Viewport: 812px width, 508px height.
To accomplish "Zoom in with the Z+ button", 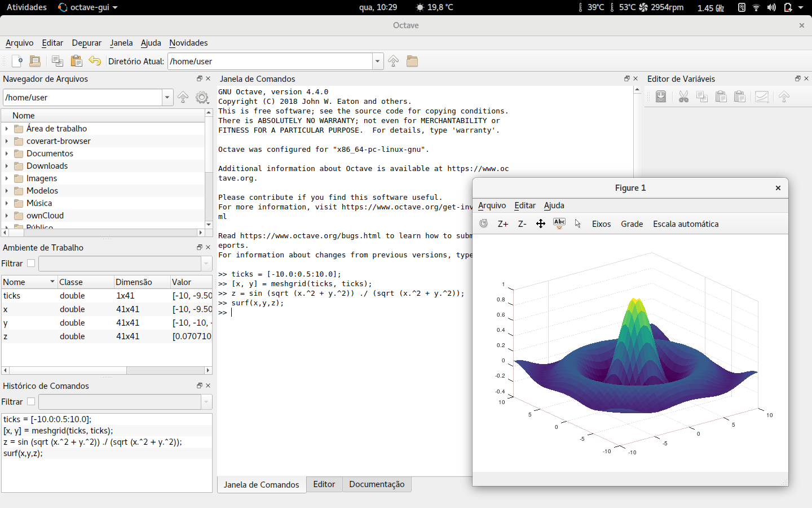I will (502, 224).
